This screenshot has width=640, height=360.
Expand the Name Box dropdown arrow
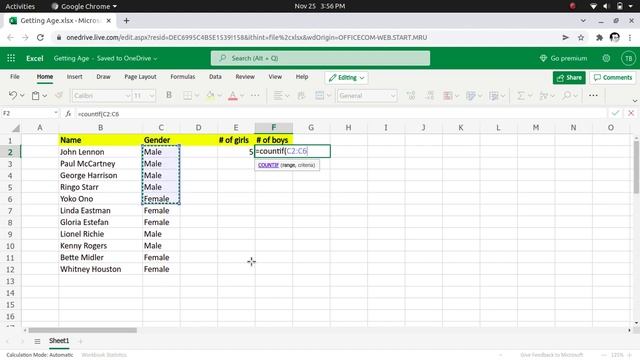(56, 113)
